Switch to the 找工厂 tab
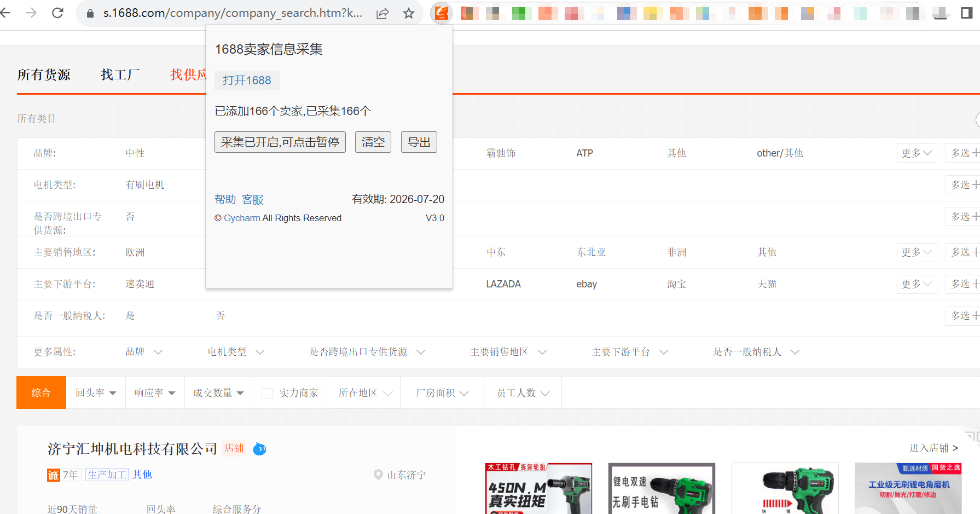This screenshot has height=514, width=980. [120, 75]
